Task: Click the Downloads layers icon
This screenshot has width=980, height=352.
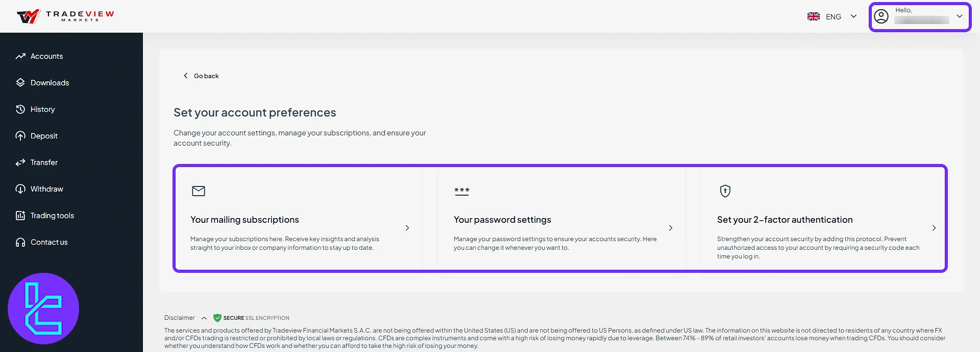Action: point(20,83)
